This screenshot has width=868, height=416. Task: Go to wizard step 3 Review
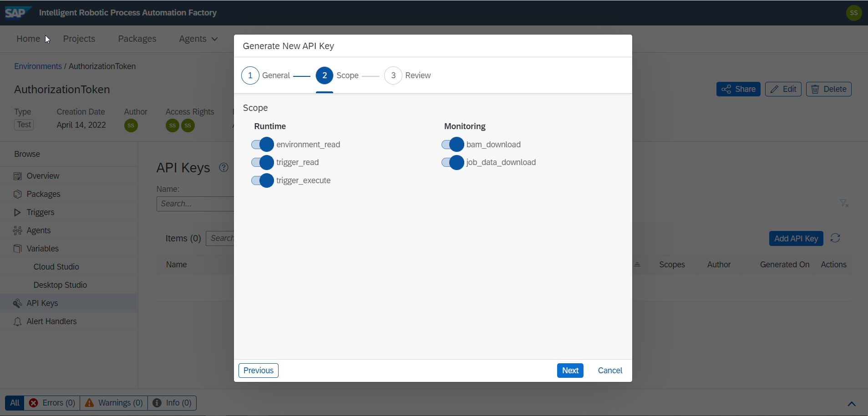407,75
